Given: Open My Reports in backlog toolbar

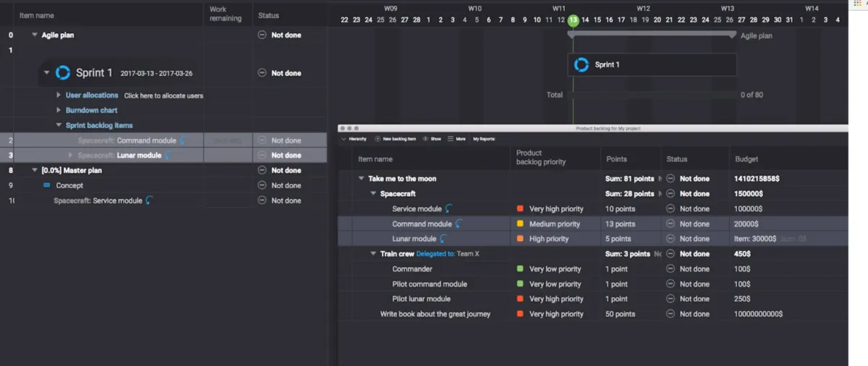Looking at the screenshot, I should point(484,138).
